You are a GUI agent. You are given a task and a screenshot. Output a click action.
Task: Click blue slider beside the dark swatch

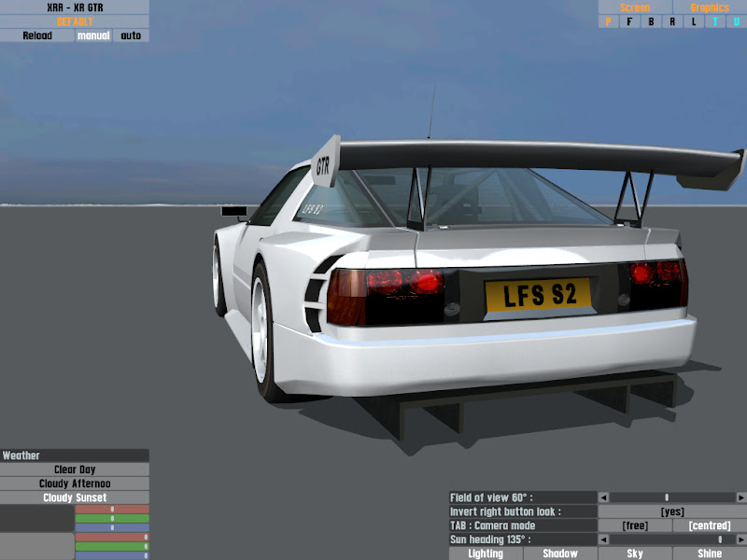pos(112,527)
